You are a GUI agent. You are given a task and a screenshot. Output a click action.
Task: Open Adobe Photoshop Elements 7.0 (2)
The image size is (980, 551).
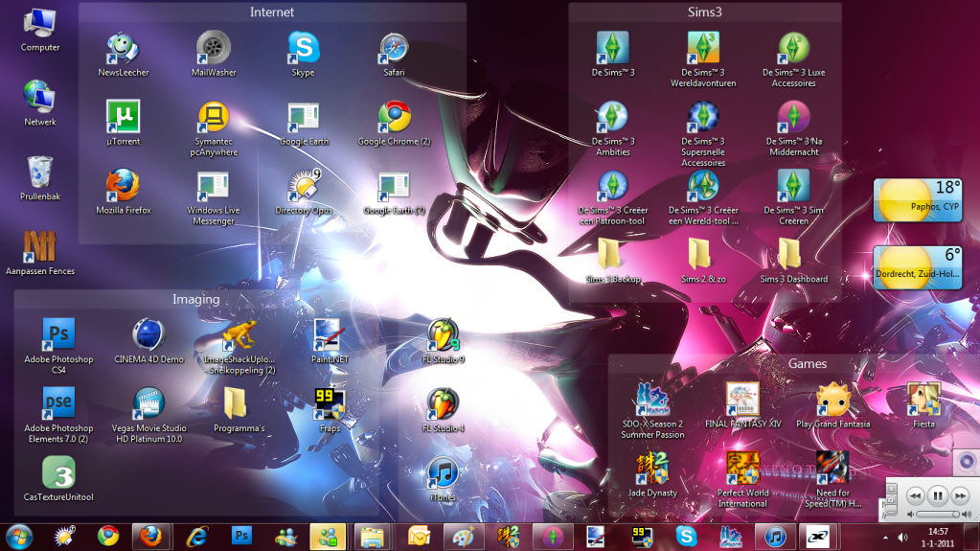click(x=58, y=415)
